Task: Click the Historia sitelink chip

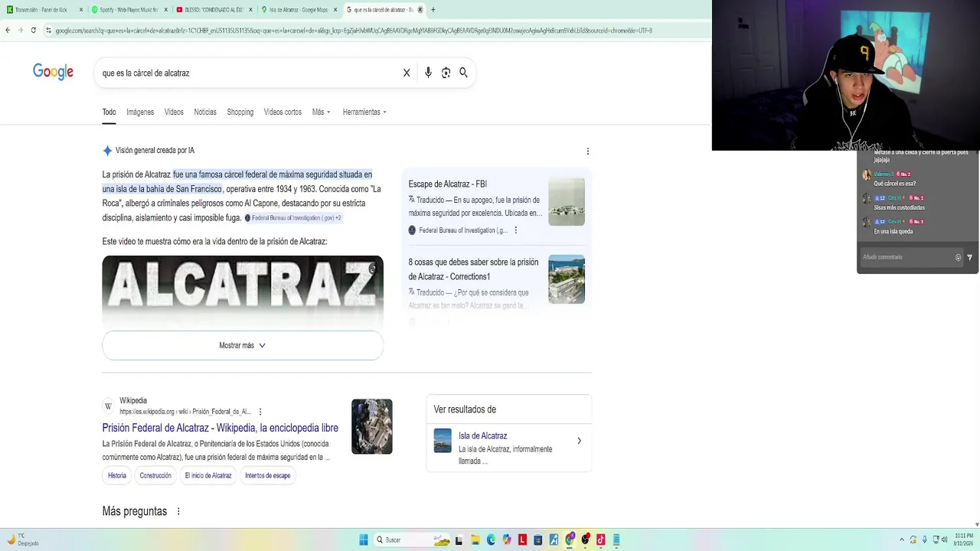Action: (x=117, y=475)
